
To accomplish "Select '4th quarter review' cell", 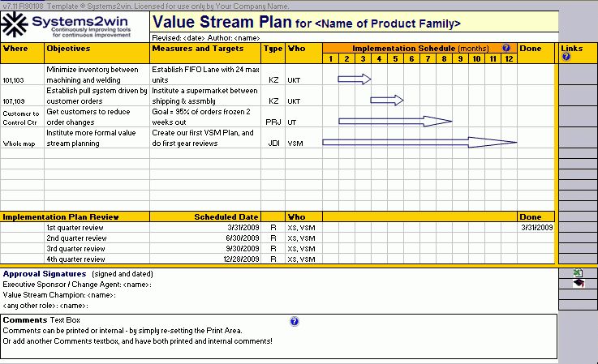I will click(x=97, y=259).
